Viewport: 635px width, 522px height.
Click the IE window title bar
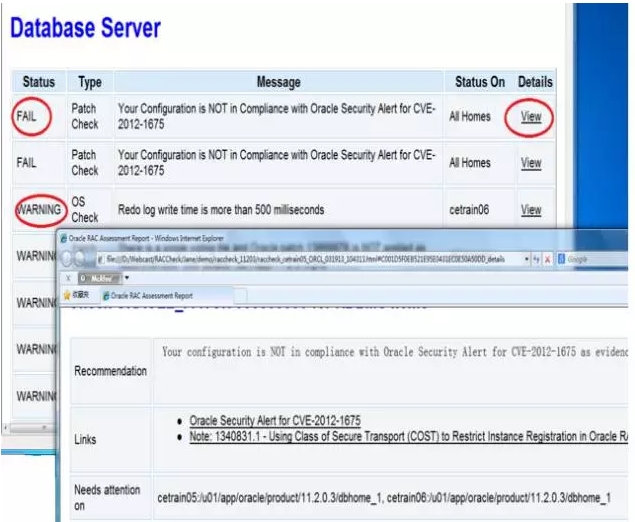coord(343,238)
